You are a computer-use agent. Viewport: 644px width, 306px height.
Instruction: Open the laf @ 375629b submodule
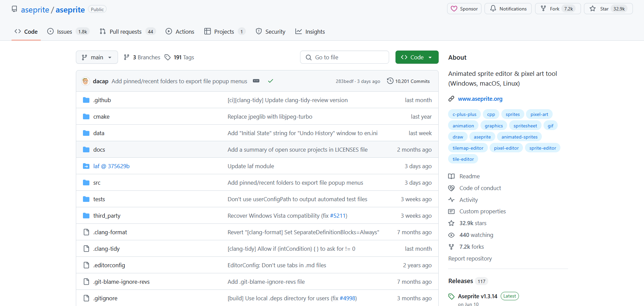click(111, 166)
